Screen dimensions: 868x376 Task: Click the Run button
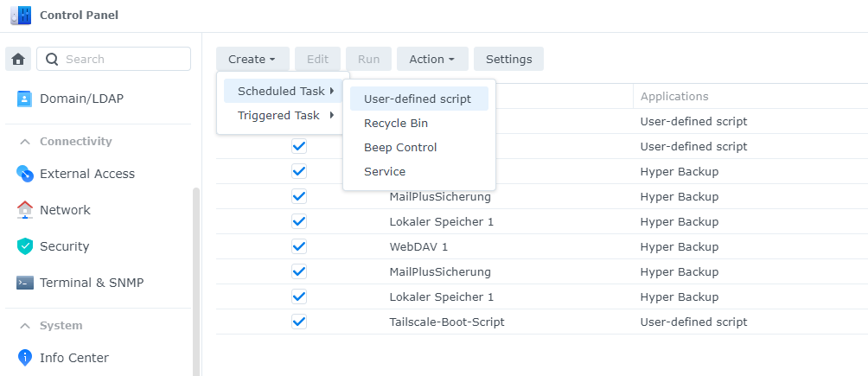pyautogui.click(x=368, y=59)
